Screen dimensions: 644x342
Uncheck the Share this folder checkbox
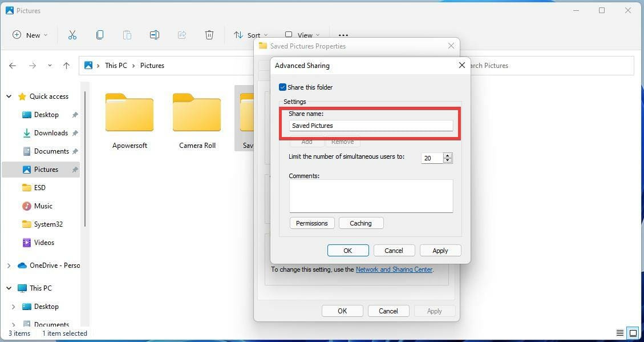pyautogui.click(x=282, y=87)
